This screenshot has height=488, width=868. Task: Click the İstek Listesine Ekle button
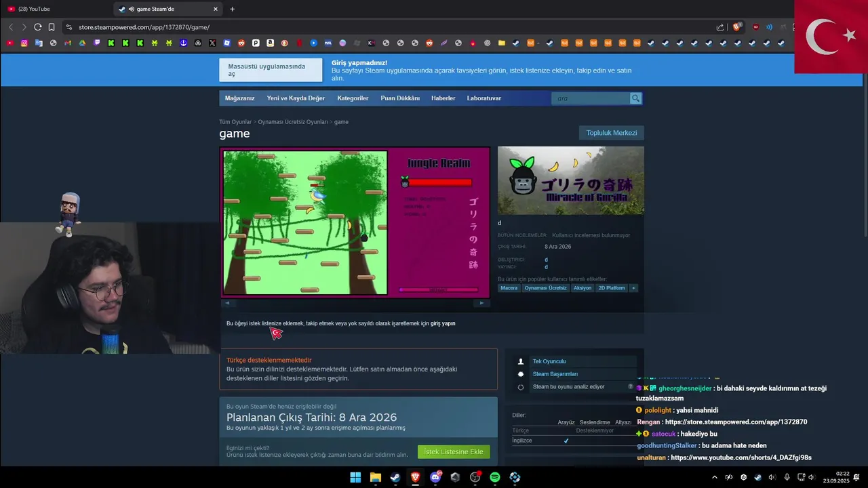[x=454, y=451]
